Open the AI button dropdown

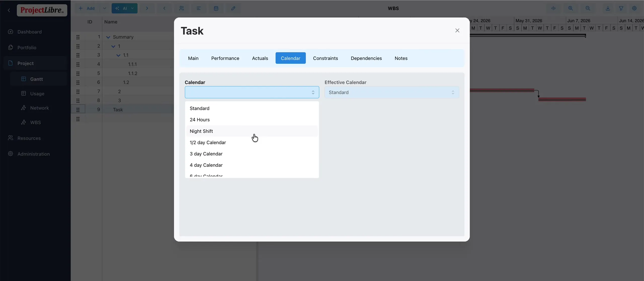(x=133, y=8)
